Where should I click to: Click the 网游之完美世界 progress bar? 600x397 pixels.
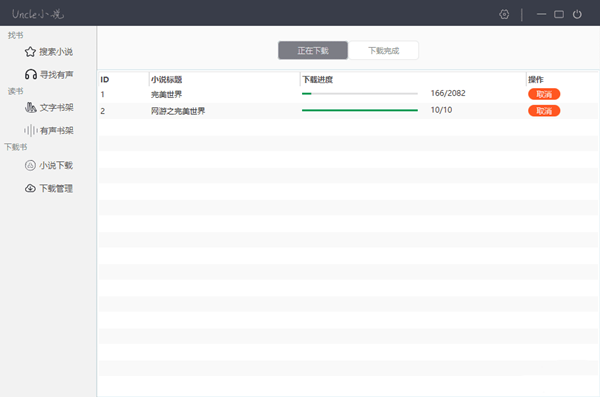(x=360, y=110)
